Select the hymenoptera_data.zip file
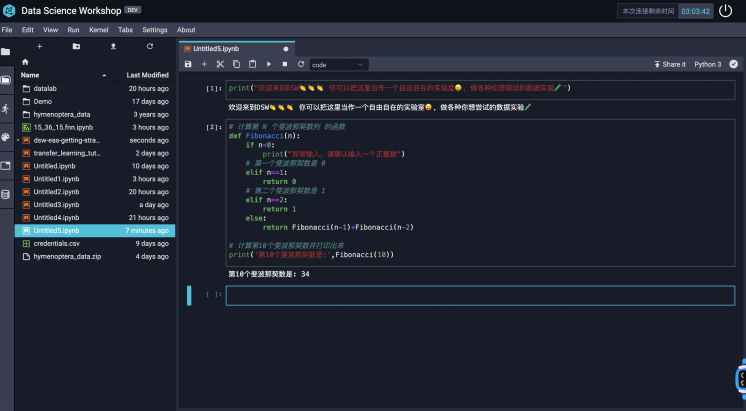 point(95,256)
